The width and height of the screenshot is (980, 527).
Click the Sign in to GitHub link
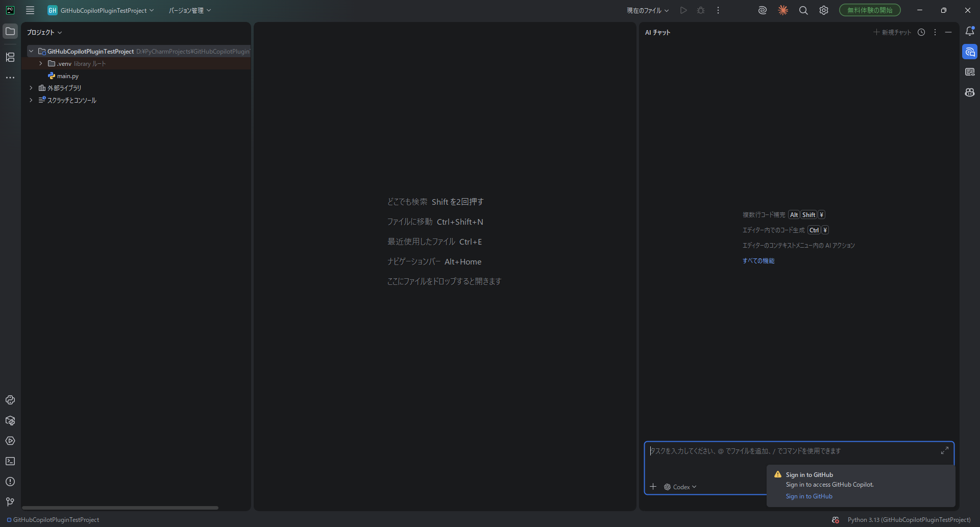[809, 496]
